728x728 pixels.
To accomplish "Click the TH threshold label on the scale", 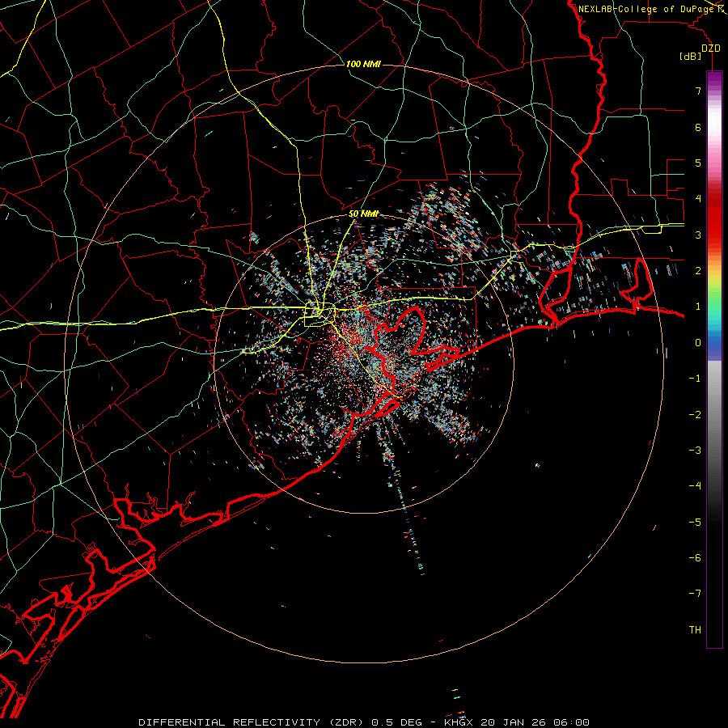I will coord(695,630).
